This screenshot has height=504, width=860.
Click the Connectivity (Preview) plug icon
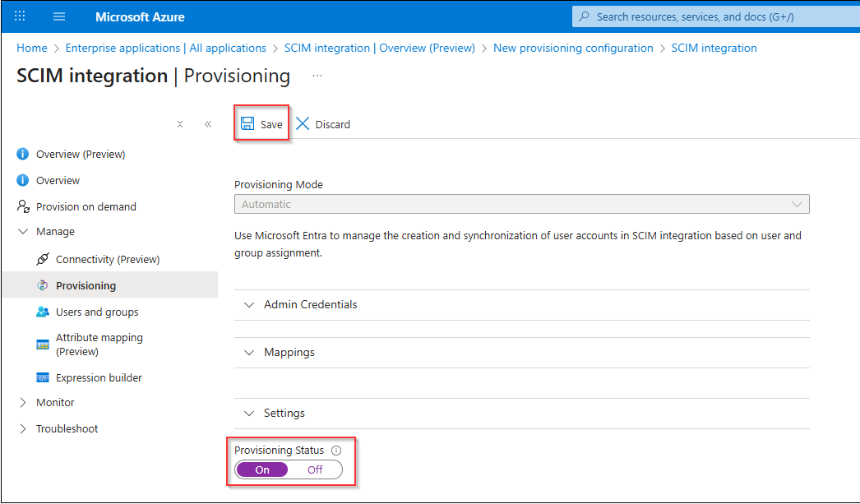click(42, 259)
